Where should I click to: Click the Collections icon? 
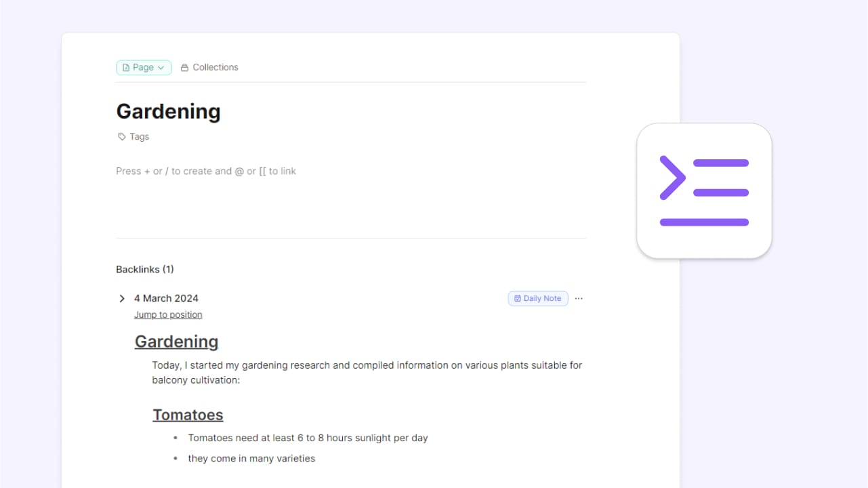[x=184, y=68]
